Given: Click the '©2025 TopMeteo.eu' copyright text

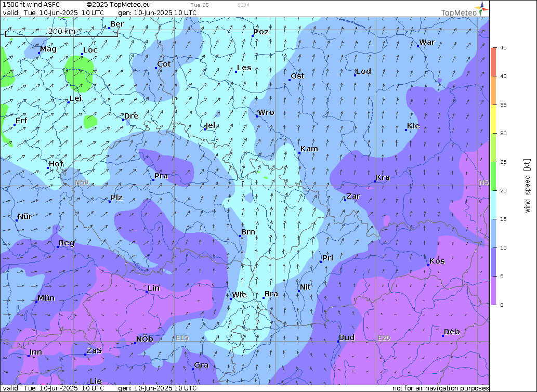Looking at the screenshot, I should point(119,5).
